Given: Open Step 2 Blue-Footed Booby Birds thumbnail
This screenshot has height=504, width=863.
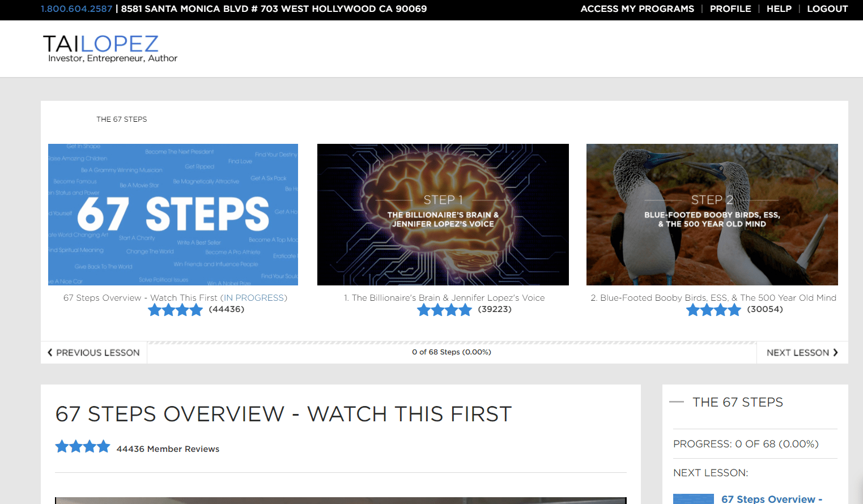Looking at the screenshot, I should click(x=712, y=215).
